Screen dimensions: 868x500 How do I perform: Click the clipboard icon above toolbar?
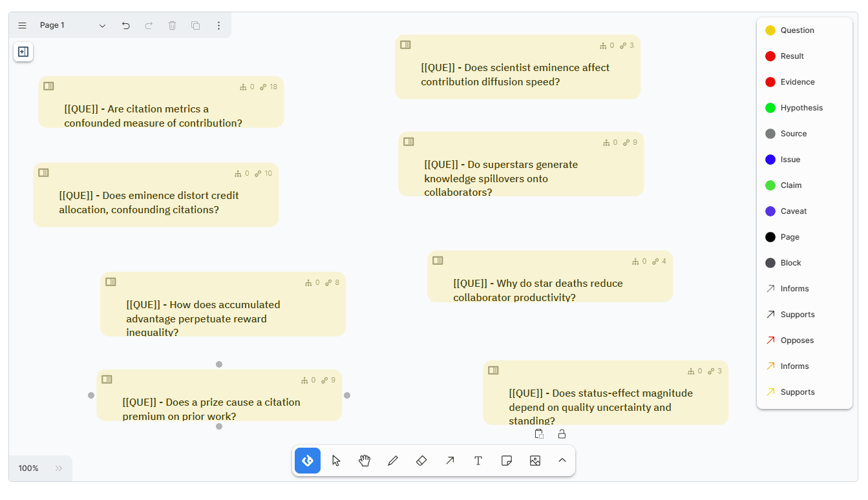pyautogui.click(x=539, y=434)
